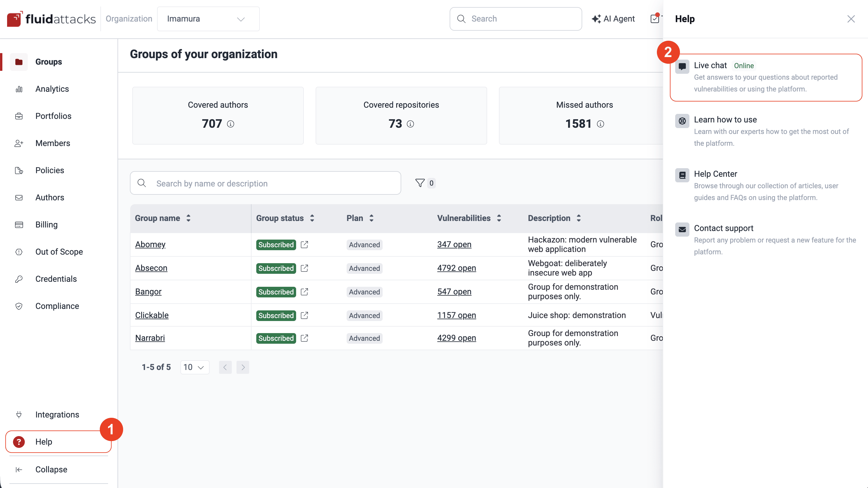Navigate to the Analytics section

(52, 89)
